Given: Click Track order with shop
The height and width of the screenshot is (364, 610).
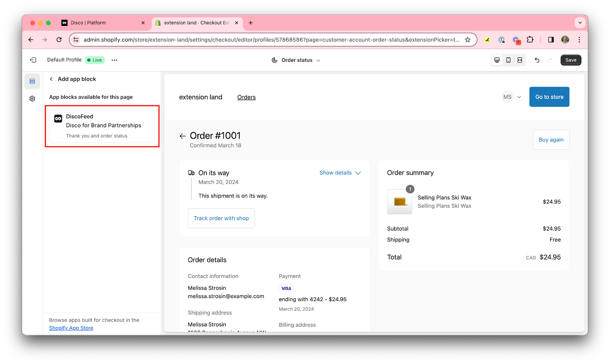Looking at the screenshot, I should point(221,218).
